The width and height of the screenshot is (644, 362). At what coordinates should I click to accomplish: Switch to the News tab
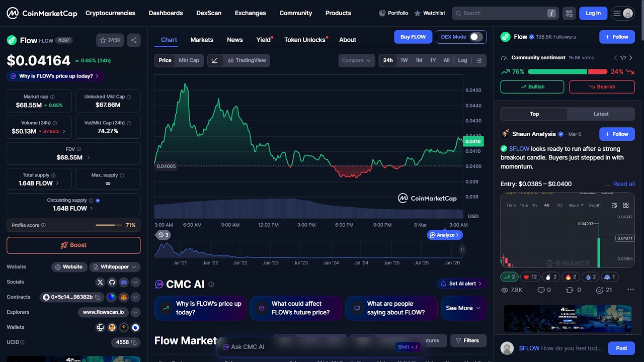(235, 40)
